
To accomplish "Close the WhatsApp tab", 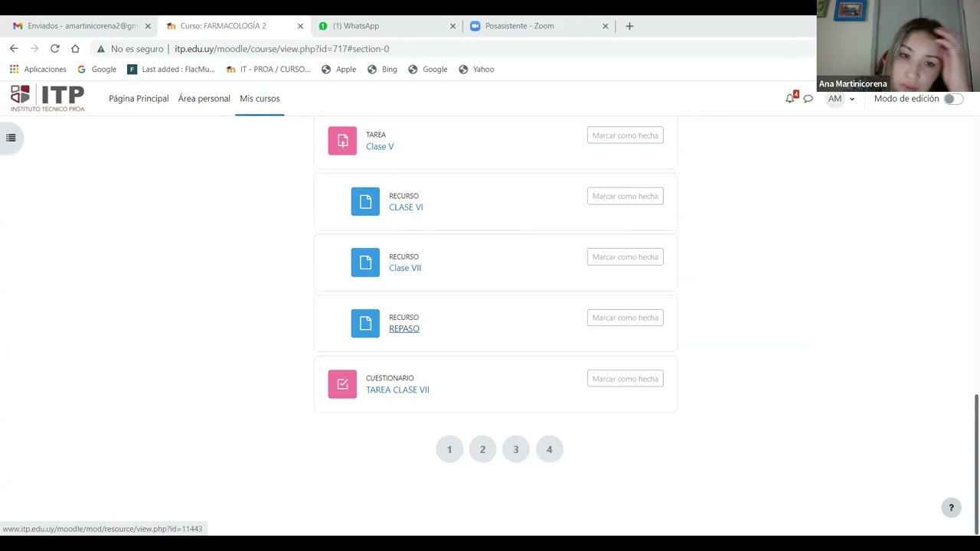I will point(452,26).
